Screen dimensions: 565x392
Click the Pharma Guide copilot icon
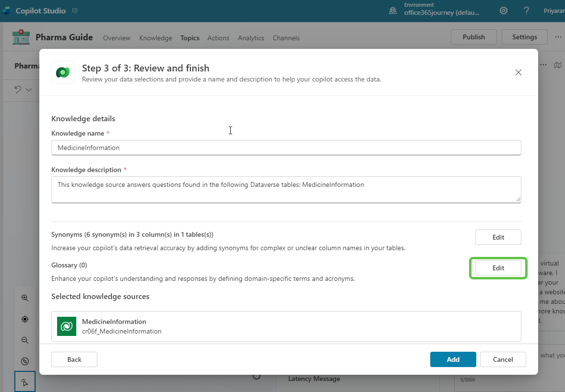click(21, 37)
